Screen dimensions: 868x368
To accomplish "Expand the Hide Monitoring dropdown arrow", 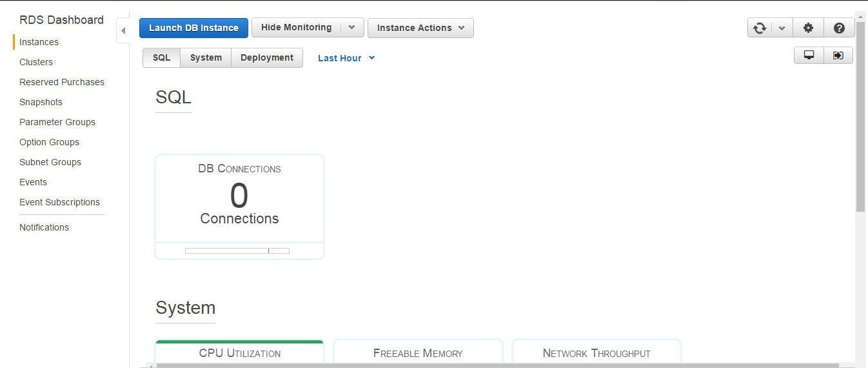I will coord(351,28).
